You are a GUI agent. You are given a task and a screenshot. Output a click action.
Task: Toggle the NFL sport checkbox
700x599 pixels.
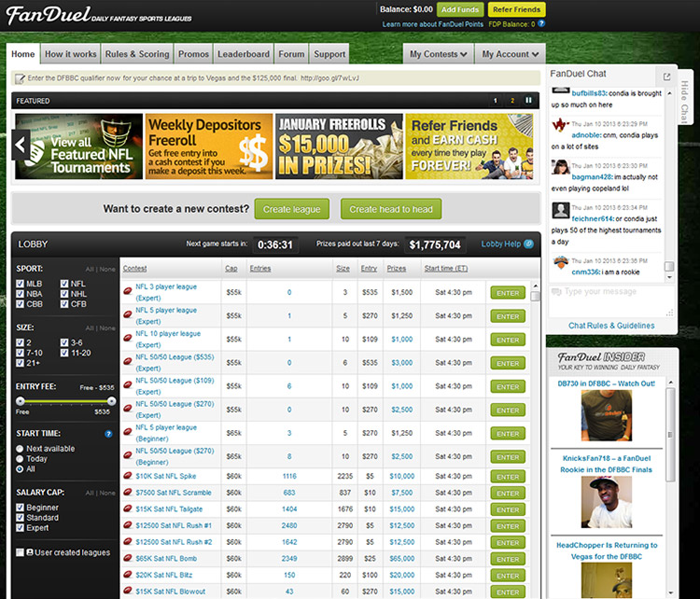coord(64,284)
